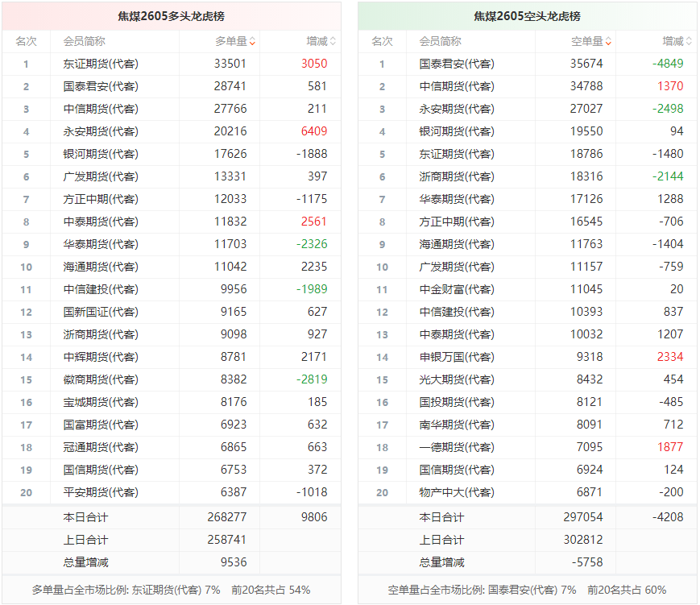Select 中泰期货(代客) in long ranking row 8
700x605 pixels.
click(x=101, y=222)
